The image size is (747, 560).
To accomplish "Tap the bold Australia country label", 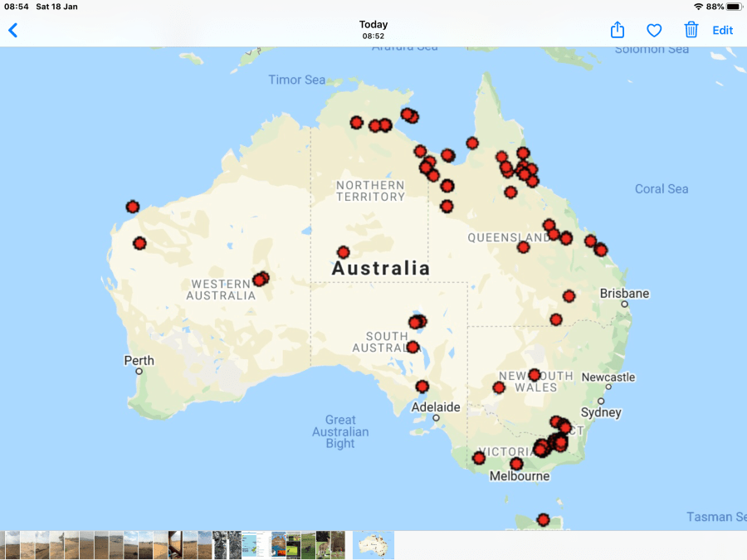I will pyautogui.click(x=381, y=269).
